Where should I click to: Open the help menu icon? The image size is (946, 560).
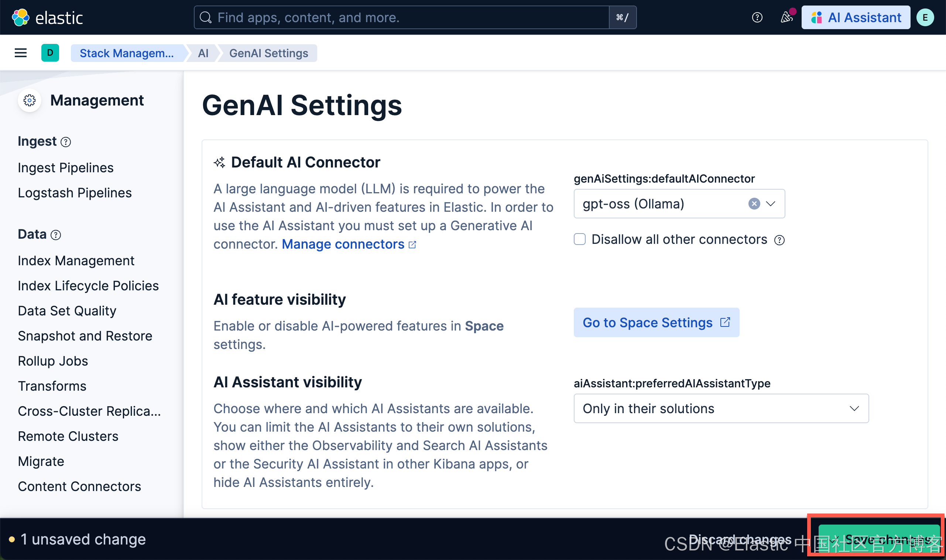click(x=757, y=17)
